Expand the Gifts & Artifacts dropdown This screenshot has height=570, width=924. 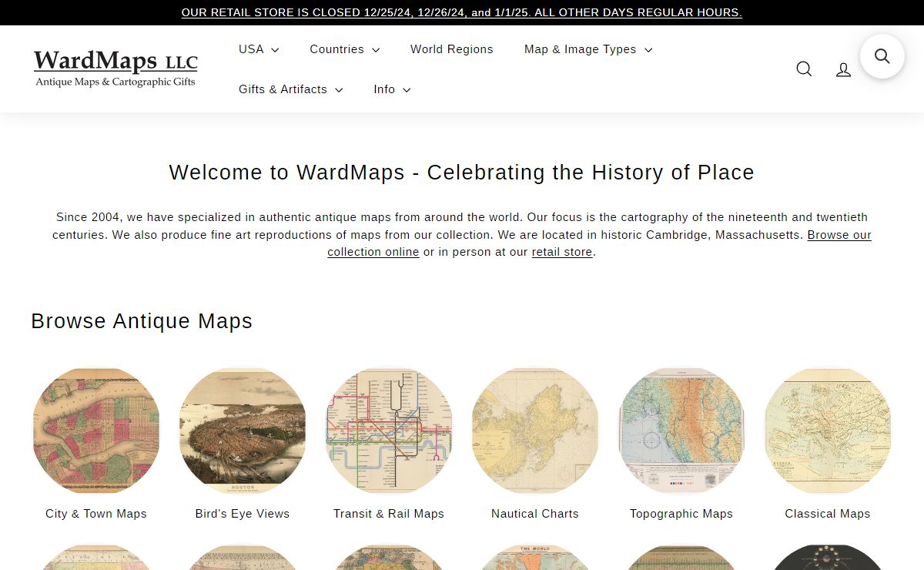[x=290, y=89]
